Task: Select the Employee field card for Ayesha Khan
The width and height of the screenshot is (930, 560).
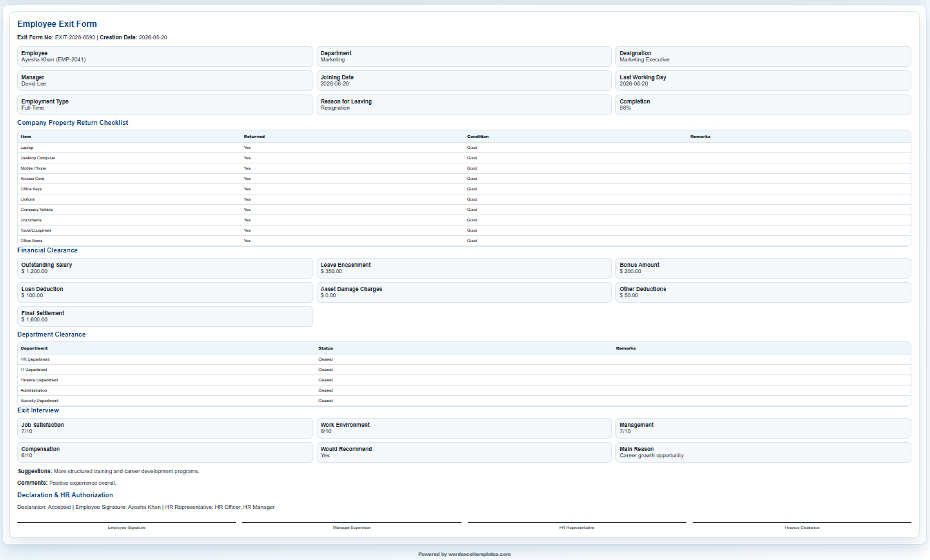Action: tap(165, 57)
